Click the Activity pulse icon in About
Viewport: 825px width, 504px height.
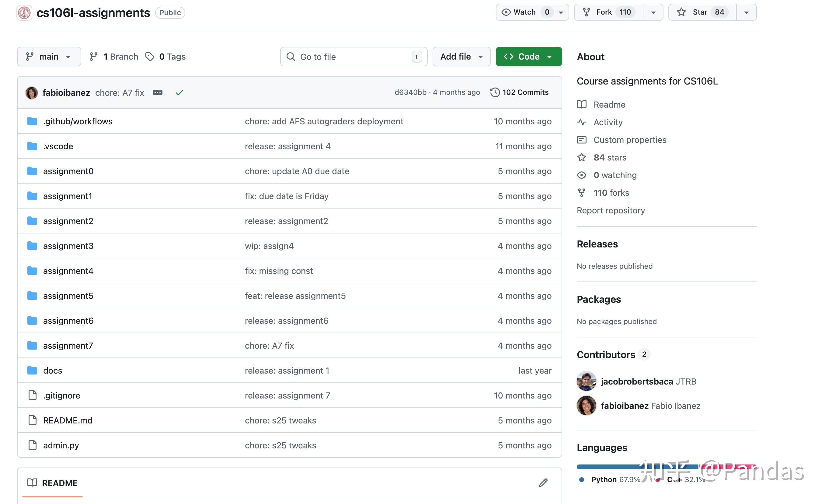[x=582, y=122]
